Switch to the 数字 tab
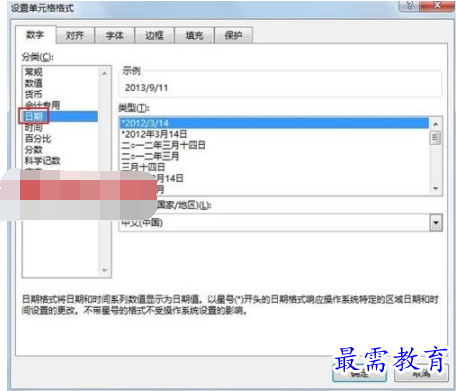This screenshot has width=456, height=391. click(x=35, y=35)
